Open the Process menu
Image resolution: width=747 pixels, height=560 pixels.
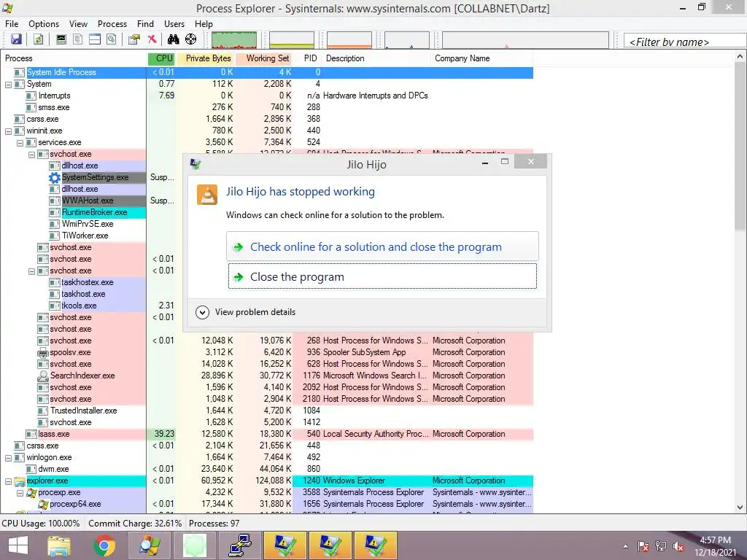[112, 24]
